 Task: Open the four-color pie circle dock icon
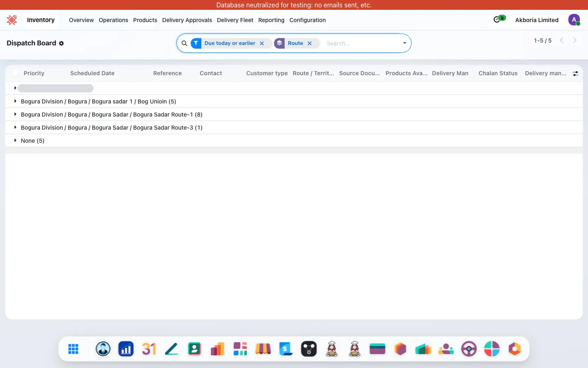pos(492,349)
